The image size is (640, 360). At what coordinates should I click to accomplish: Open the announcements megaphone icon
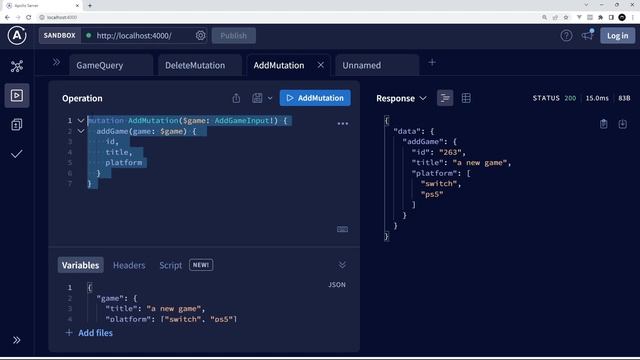(x=588, y=36)
